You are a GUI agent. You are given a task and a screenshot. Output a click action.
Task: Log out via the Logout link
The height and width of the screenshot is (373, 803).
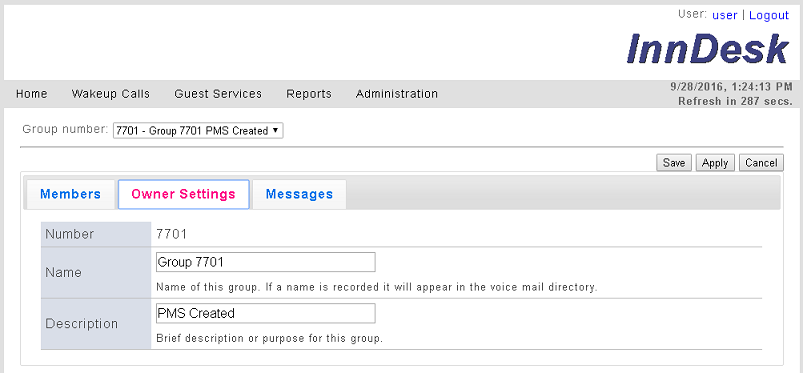[x=769, y=15]
